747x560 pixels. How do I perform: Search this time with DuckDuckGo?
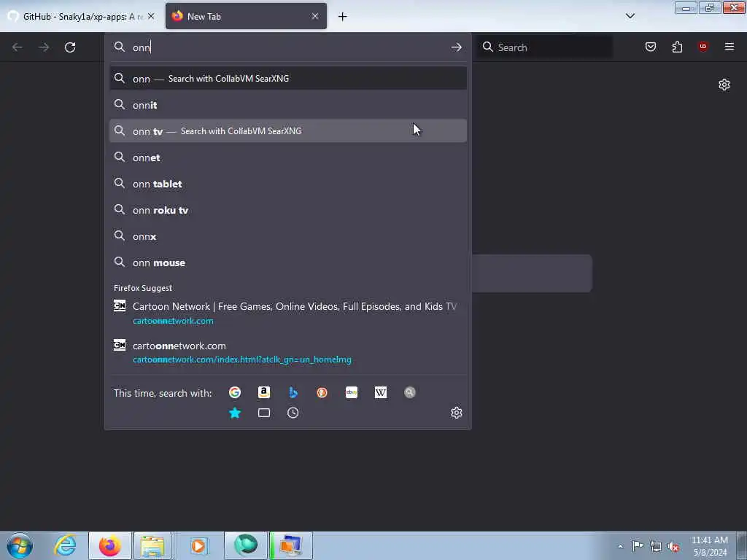click(322, 392)
